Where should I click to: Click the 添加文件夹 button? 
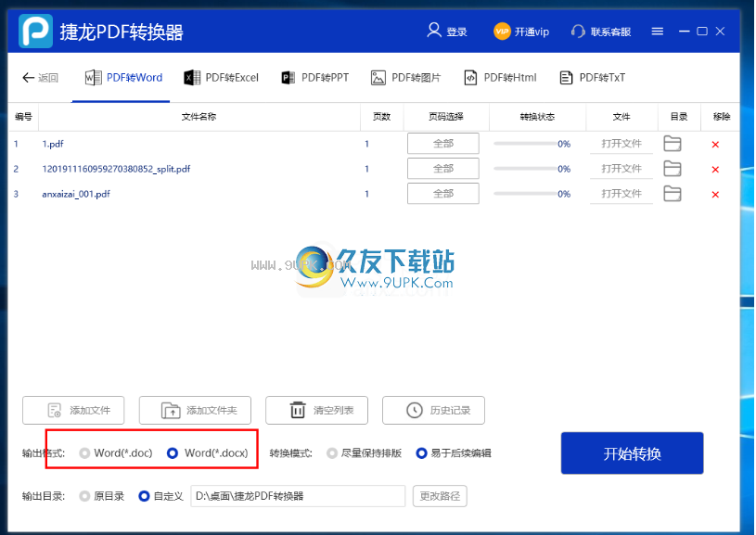[x=195, y=410]
